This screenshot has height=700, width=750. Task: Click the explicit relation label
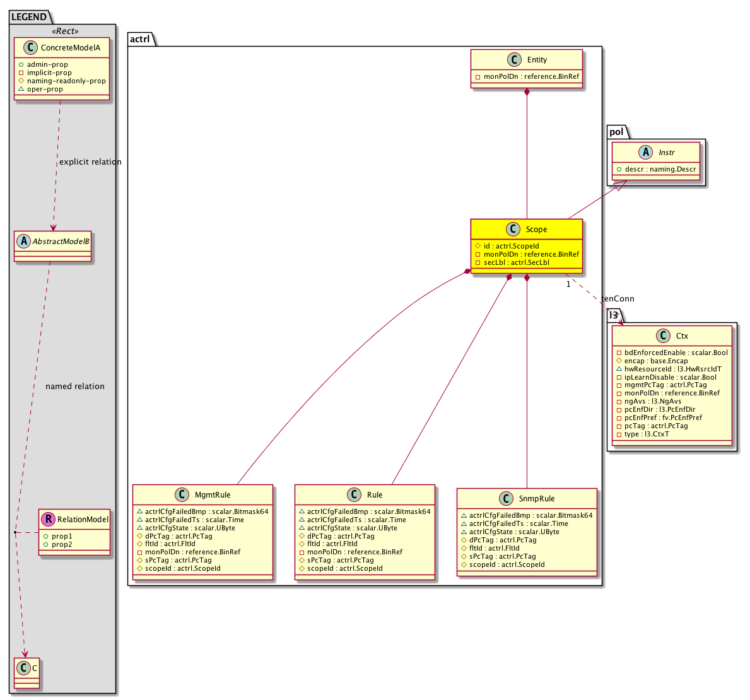coord(90,162)
